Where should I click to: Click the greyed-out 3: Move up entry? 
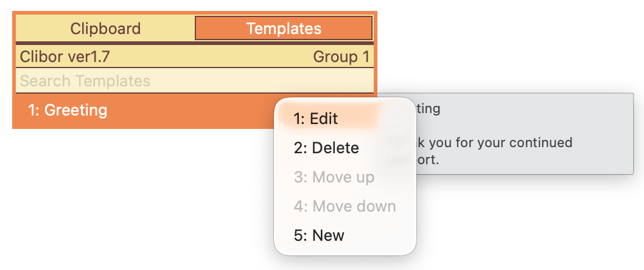pos(334,177)
